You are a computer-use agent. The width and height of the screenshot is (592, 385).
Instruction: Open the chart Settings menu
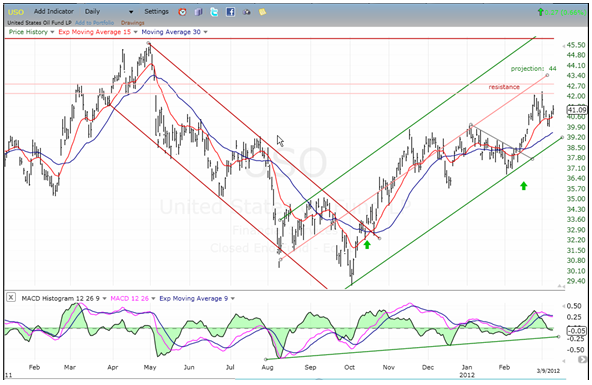coord(156,11)
